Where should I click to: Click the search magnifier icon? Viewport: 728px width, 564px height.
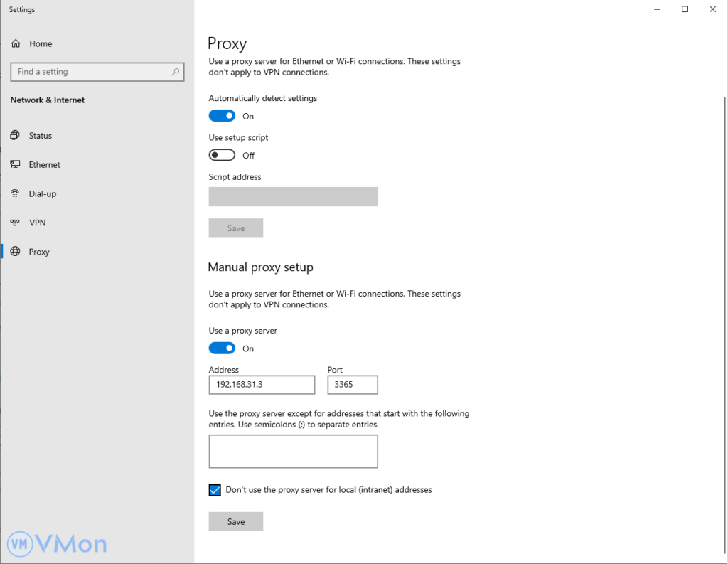coord(176,72)
